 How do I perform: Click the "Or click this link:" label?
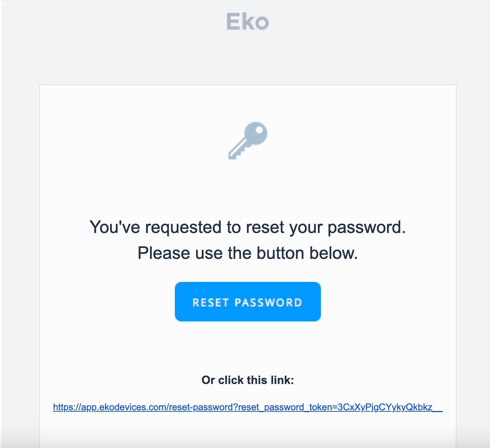248,380
